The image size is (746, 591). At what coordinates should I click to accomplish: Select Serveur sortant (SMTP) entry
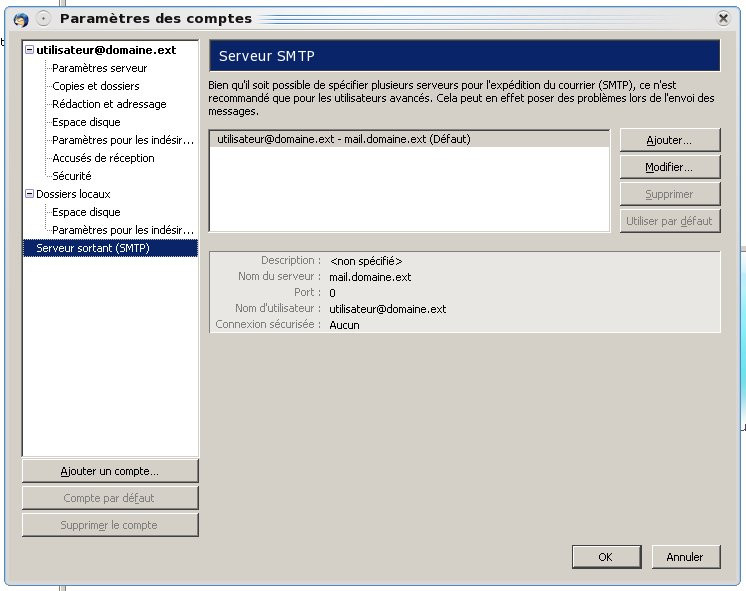(x=92, y=248)
